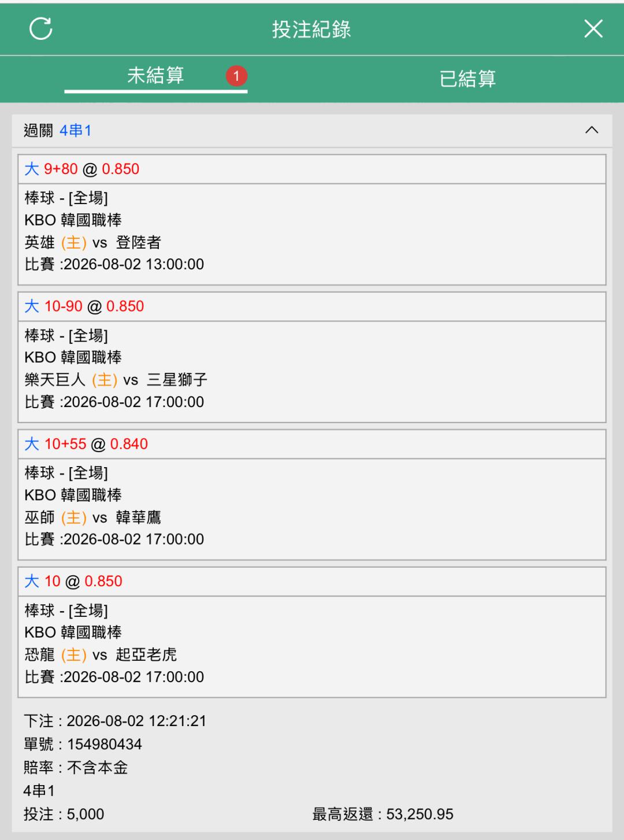Open the 大 9+80 @ 0.850 bet

pyautogui.click(x=82, y=169)
